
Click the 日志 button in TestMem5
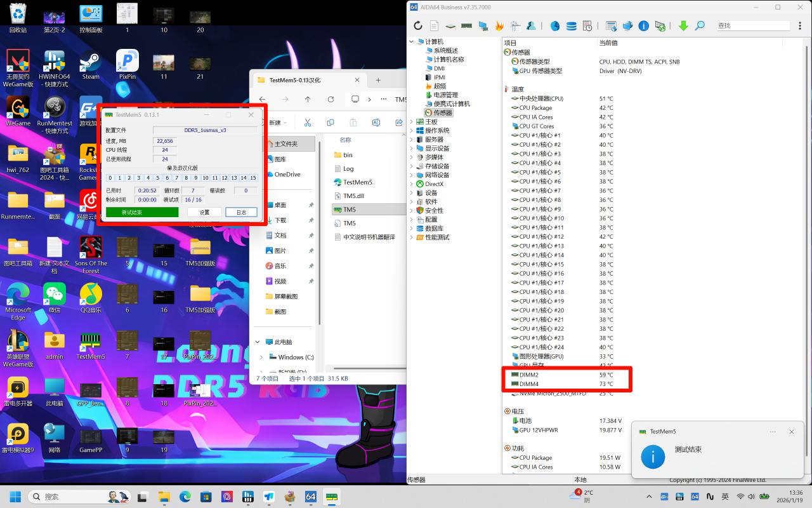[241, 213]
